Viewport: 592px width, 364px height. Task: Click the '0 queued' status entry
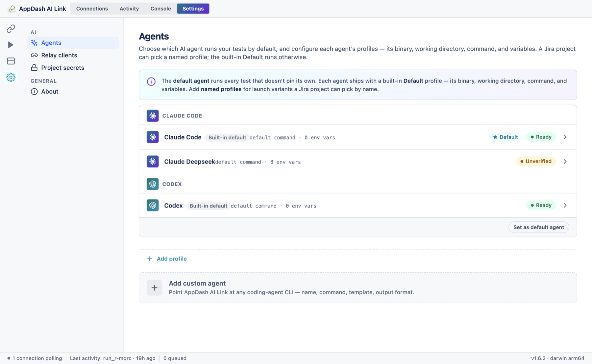175,358
